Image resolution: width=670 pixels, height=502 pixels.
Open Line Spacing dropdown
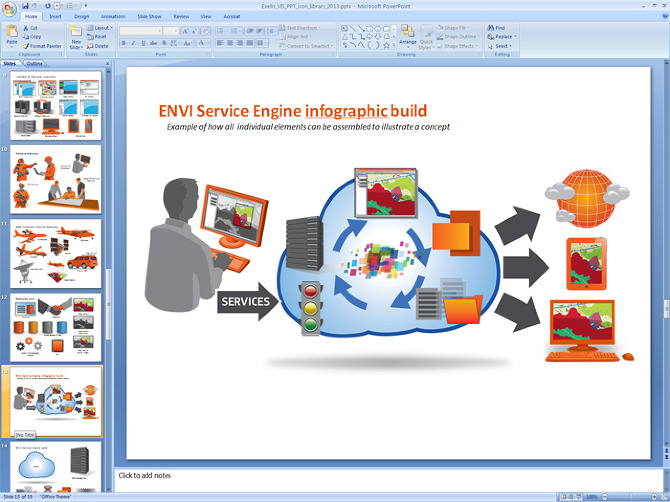pyautogui.click(x=271, y=31)
